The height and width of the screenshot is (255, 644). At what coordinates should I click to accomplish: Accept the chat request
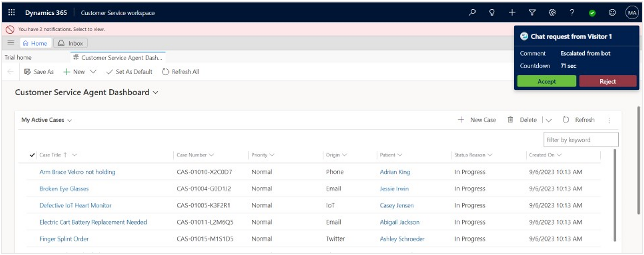click(x=546, y=81)
